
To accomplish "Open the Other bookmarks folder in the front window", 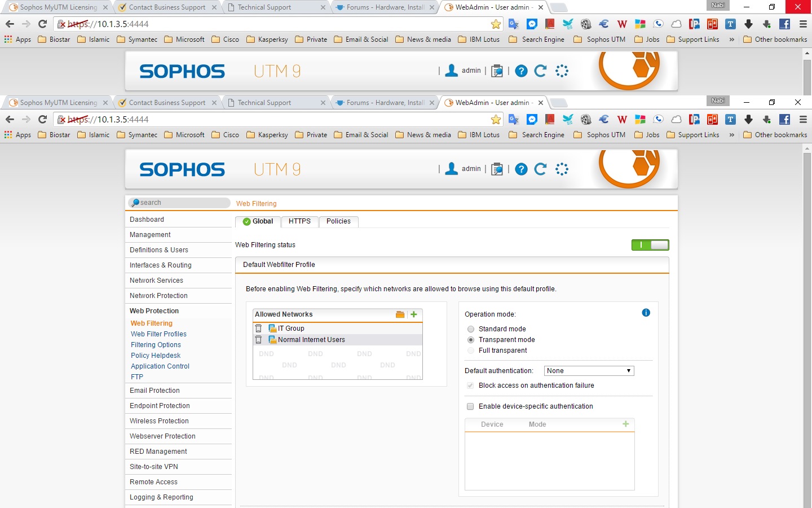I will (775, 135).
